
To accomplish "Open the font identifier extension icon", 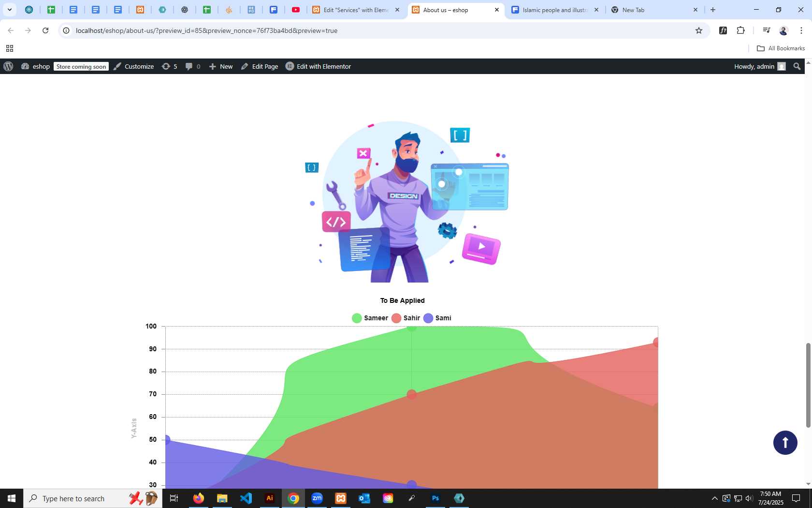I will tap(723, 30).
